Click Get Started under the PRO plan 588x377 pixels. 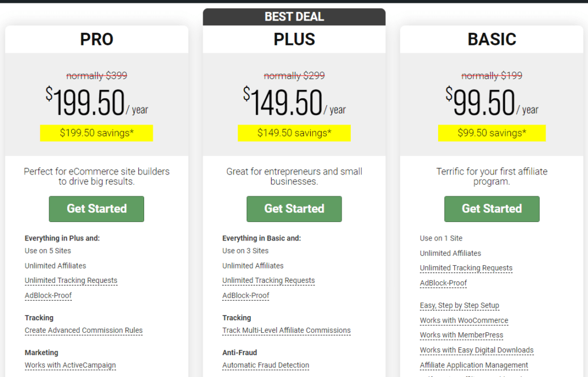pyautogui.click(x=96, y=209)
